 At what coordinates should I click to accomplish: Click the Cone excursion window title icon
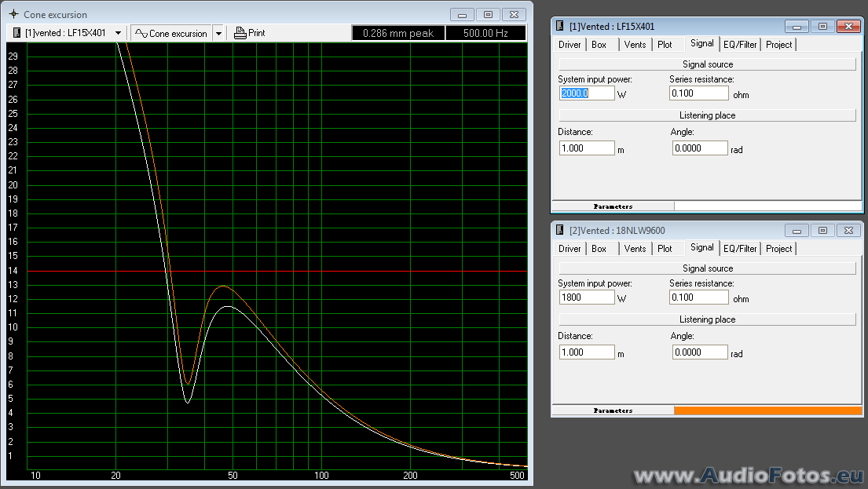[x=14, y=14]
